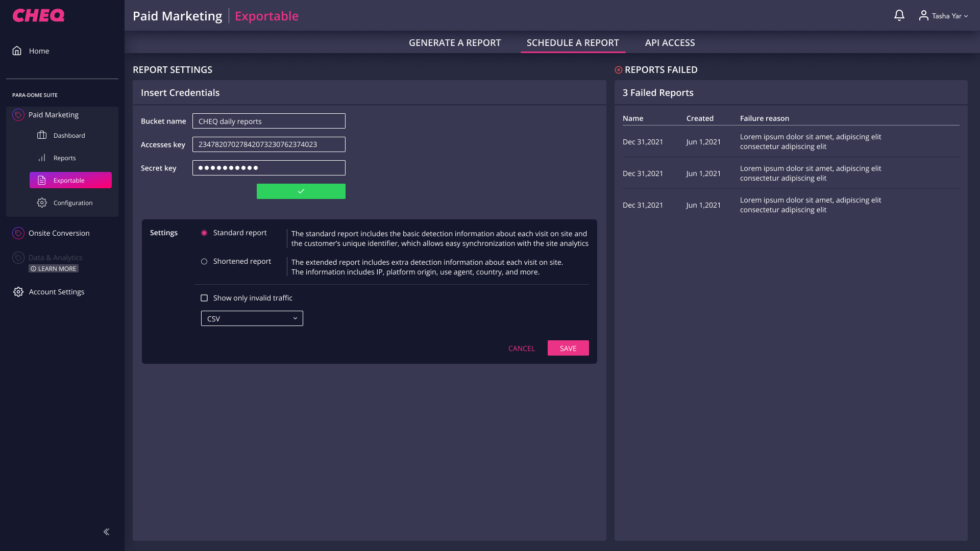This screenshot has width=980, height=551.
Task: Switch to Schedule a Report tab
Action: coord(573,43)
